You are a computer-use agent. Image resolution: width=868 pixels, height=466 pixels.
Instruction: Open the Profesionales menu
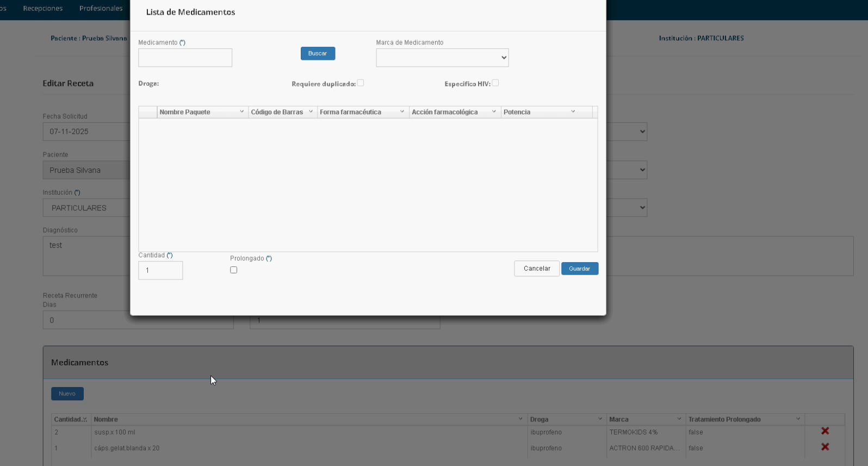101,9
